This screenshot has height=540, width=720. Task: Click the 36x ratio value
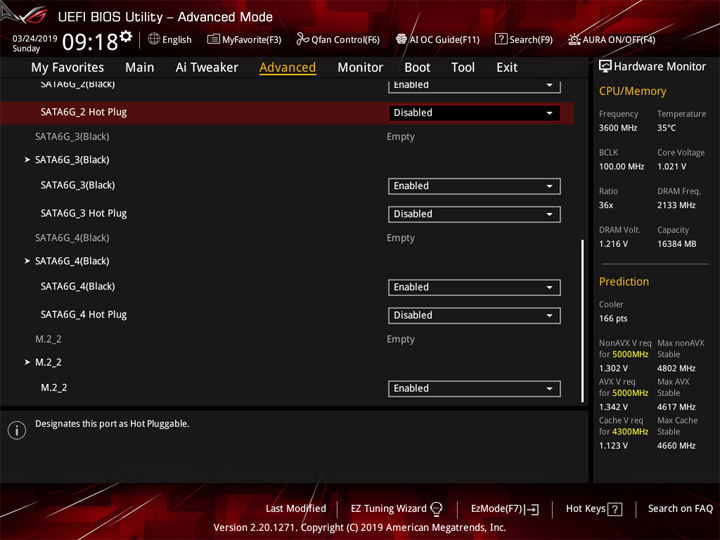[606, 205]
